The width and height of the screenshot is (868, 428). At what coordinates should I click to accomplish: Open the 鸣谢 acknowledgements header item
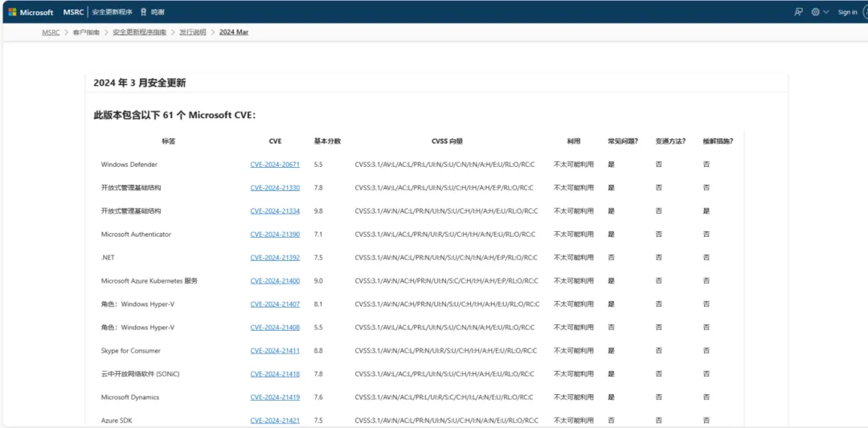pyautogui.click(x=152, y=12)
